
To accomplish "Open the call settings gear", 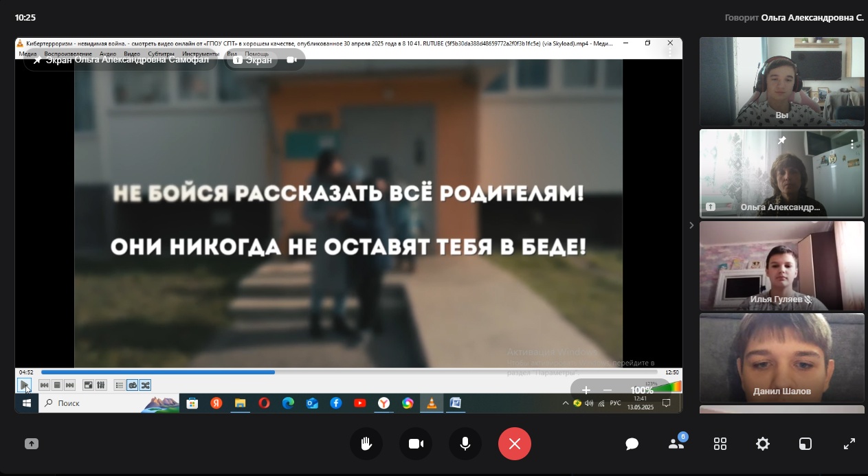I will 763,444.
